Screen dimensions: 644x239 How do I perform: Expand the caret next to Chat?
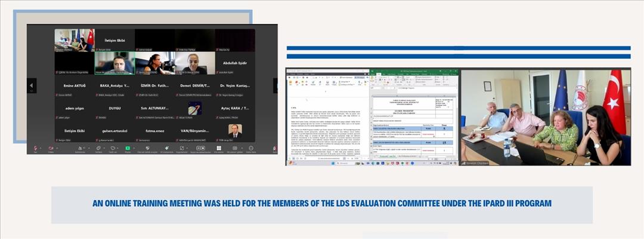(104, 148)
